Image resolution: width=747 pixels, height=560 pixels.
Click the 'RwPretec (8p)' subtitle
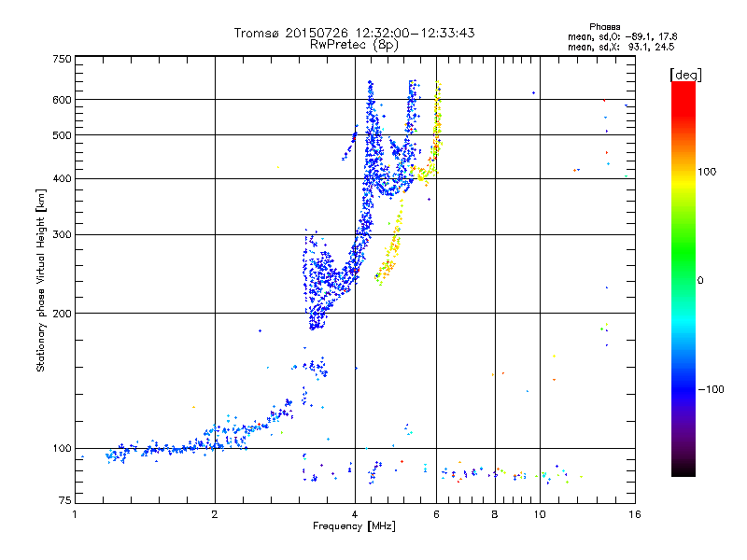354,45
